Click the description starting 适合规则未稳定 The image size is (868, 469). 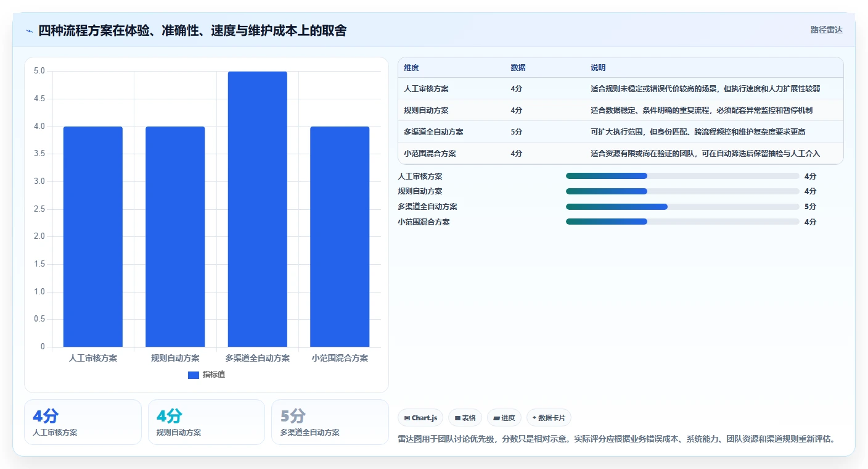pyautogui.click(x=705, y=89)
